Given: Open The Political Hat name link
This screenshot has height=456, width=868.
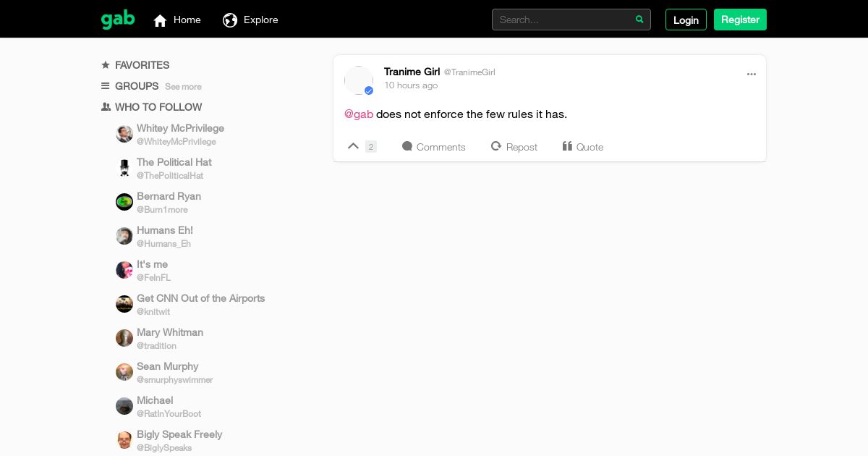Looking at the screenshot, I should (174, 162).
